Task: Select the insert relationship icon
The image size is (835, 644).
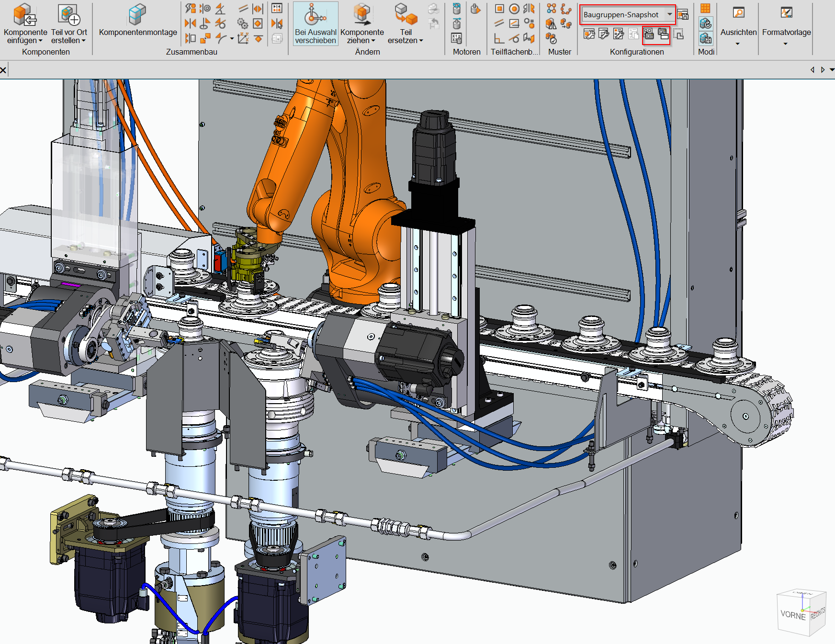Action: pos(205,23)
